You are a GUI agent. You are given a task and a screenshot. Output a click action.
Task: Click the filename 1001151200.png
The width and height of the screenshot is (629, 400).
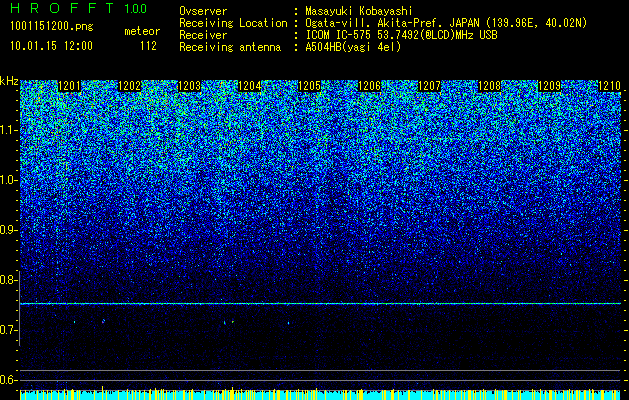point(52,27)
